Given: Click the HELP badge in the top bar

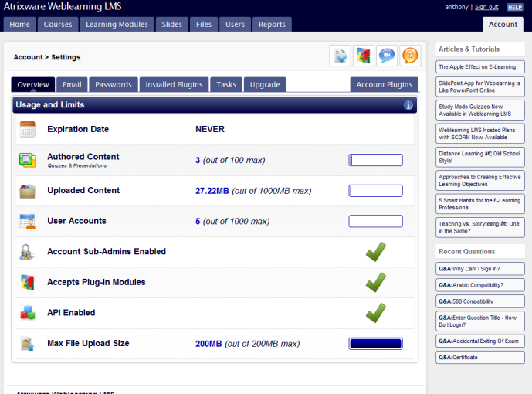Looking at the screenshot, I should [515, 7].
